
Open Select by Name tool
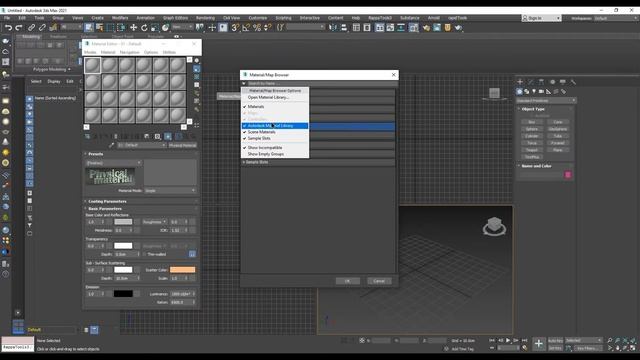click(x=100, y=28)
